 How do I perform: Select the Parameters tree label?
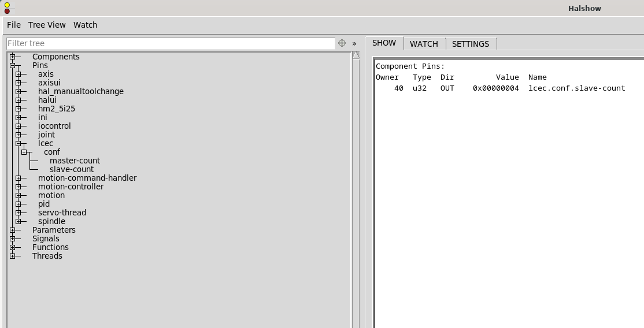coord(54,230)
